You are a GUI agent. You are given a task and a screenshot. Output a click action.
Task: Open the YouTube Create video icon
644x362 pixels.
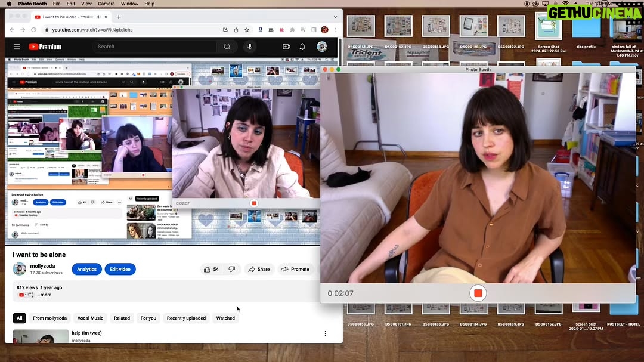pos(286,47)
